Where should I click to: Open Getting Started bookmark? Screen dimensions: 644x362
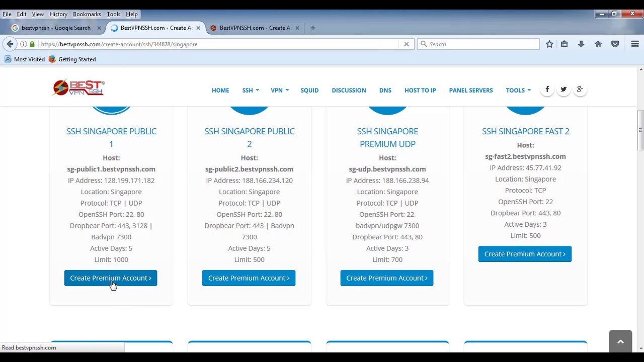(72, 59)
